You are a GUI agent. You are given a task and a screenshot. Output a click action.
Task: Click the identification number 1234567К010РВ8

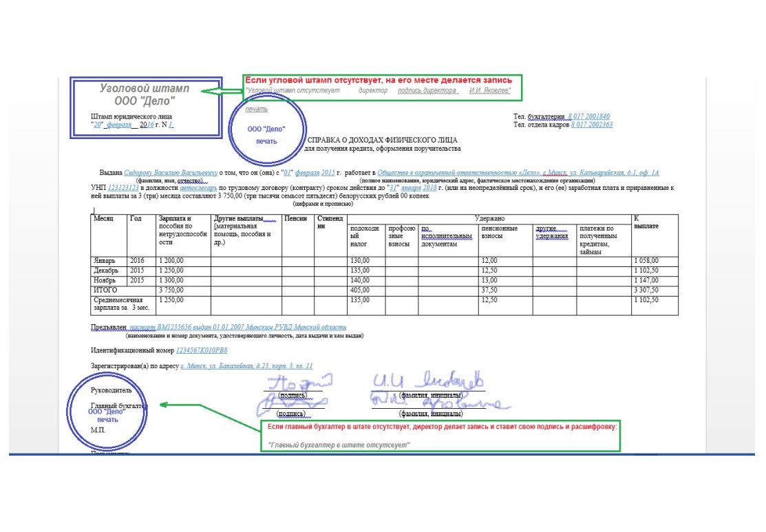201,350
